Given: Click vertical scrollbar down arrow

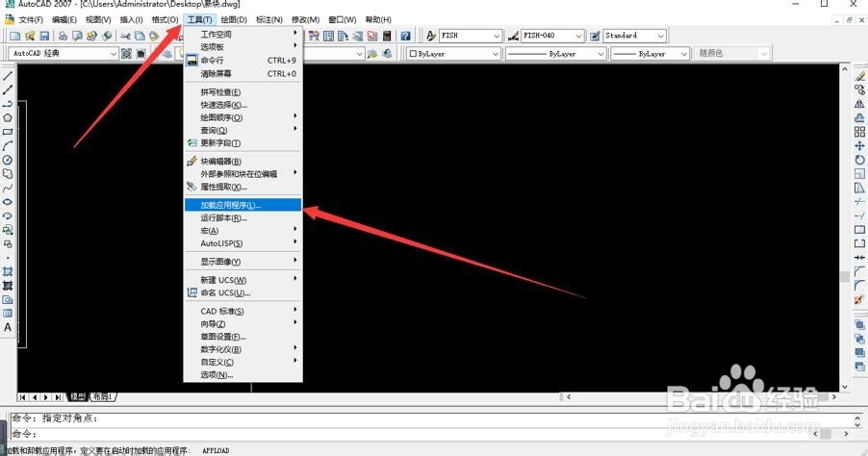Looking at the screenshot, I should click(845, 387).
